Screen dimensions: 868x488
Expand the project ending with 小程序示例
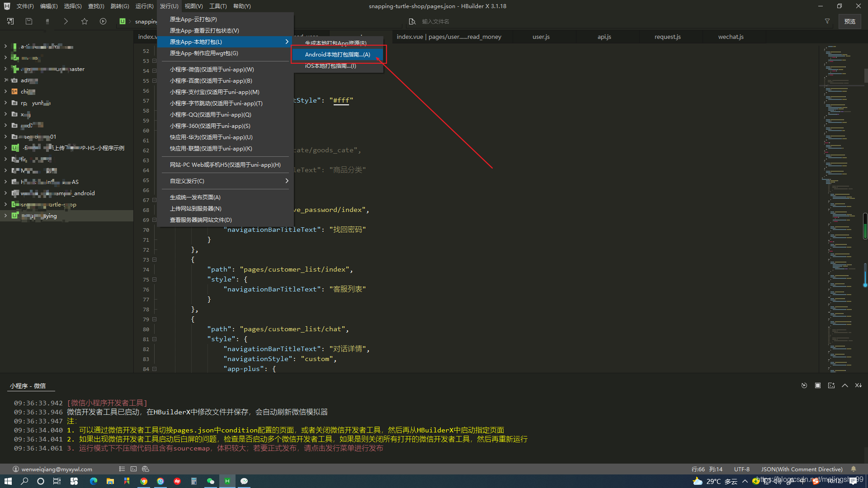coord(5,148)
